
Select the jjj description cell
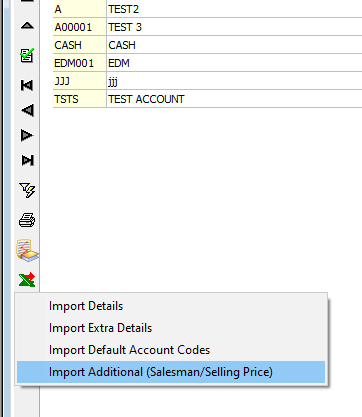[234, 81]
